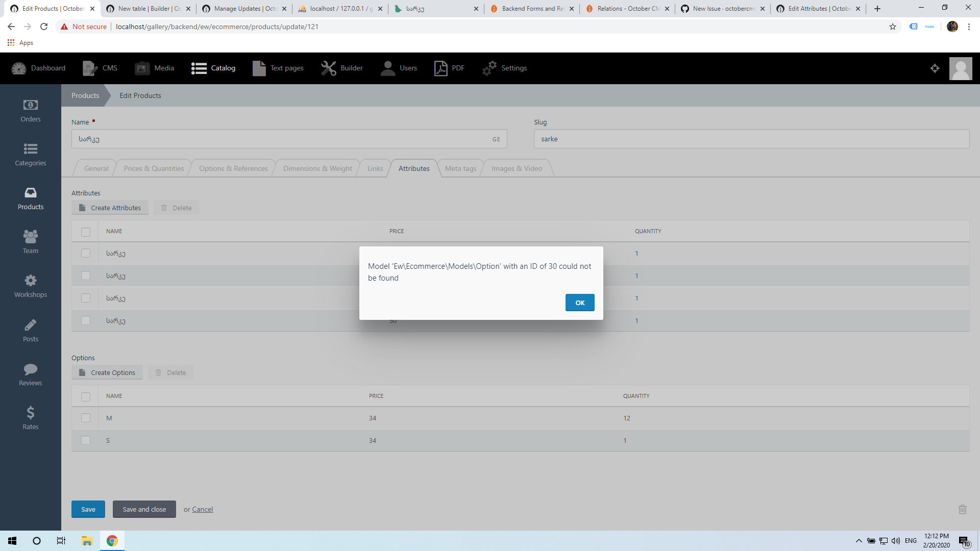The width and height of the screenshot is (980, 551).
Task: Open the PDF section from top navigation
Action: 441,68
